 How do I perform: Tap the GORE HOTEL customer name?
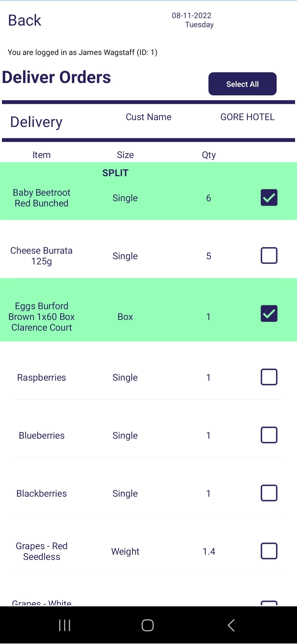(x=248, y=117)
